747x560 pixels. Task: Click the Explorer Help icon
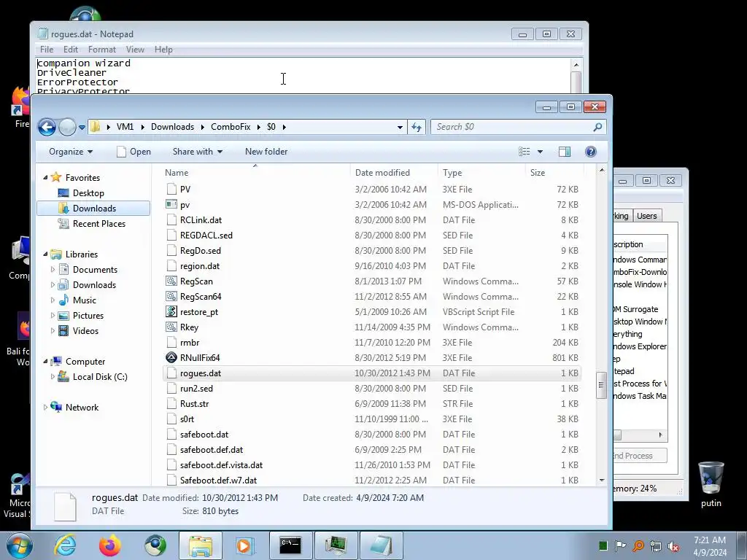(591, 152)
